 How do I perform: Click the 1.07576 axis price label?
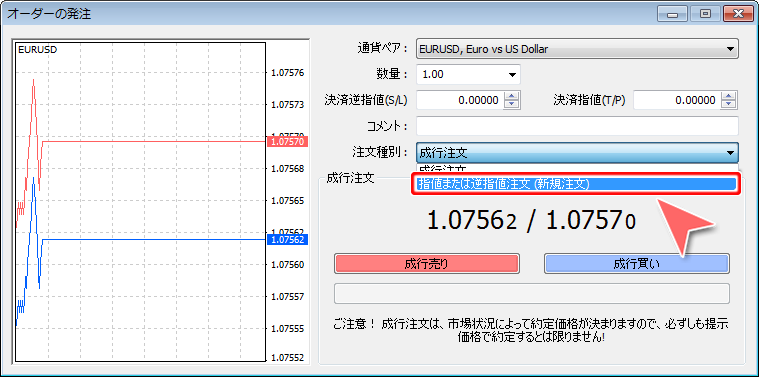coord(288,73)
